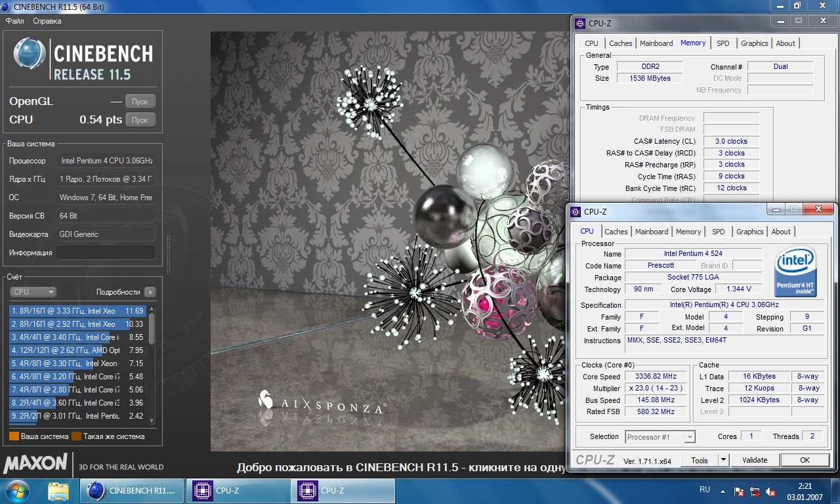Switch to CPU tab in front CPU-Z window

pos(587,231)
